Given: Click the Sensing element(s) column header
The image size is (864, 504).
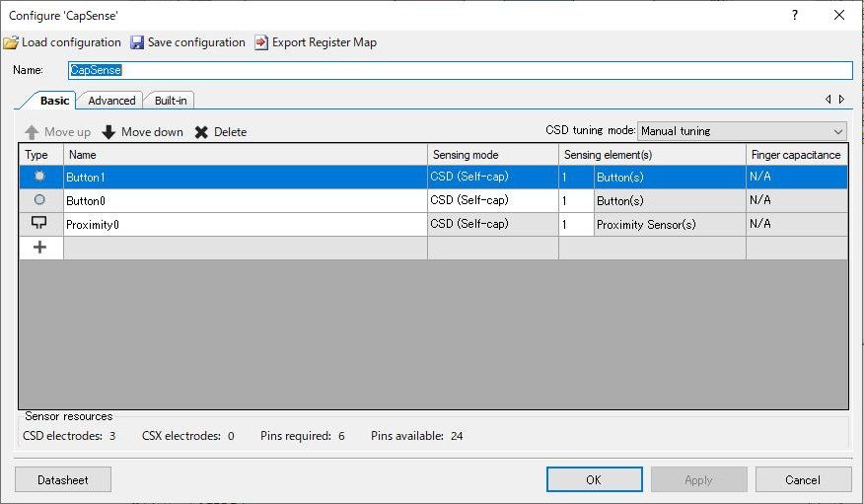Looking at the screenshot, I should point(652,155).
